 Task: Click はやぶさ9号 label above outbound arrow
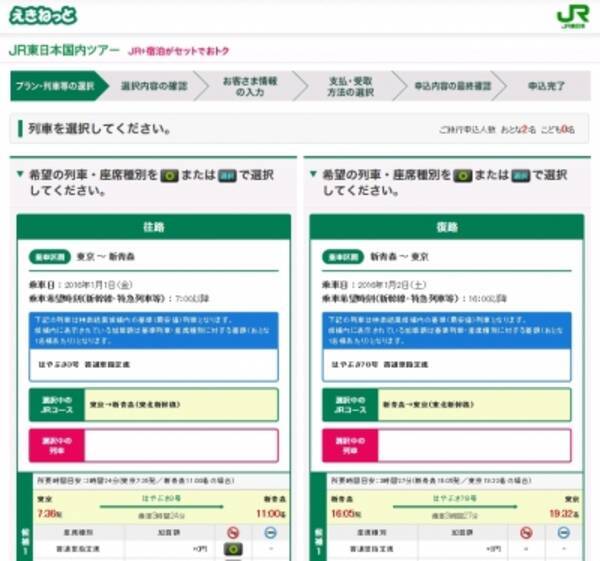coord(161,499)
